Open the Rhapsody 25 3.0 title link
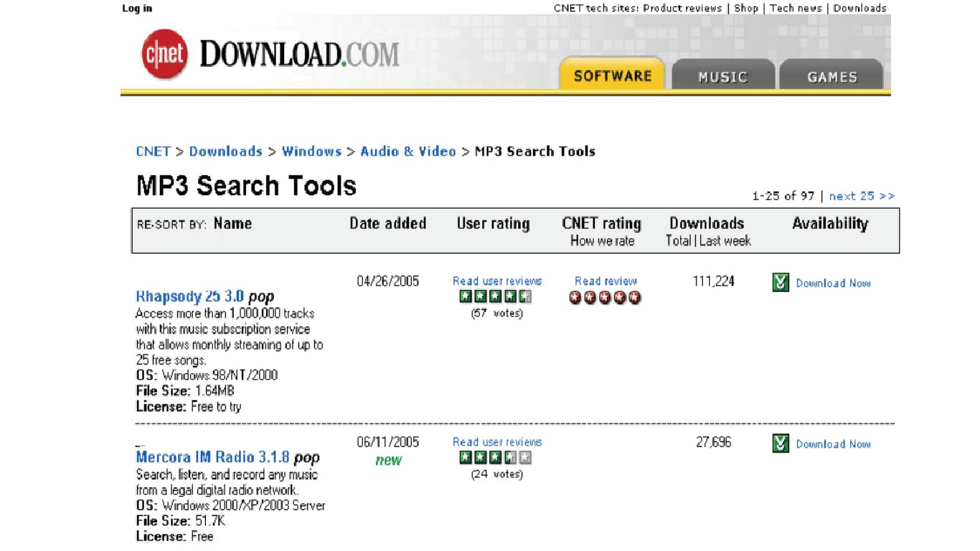This screenshot has width=980, height=551. [x=190, y=296]
